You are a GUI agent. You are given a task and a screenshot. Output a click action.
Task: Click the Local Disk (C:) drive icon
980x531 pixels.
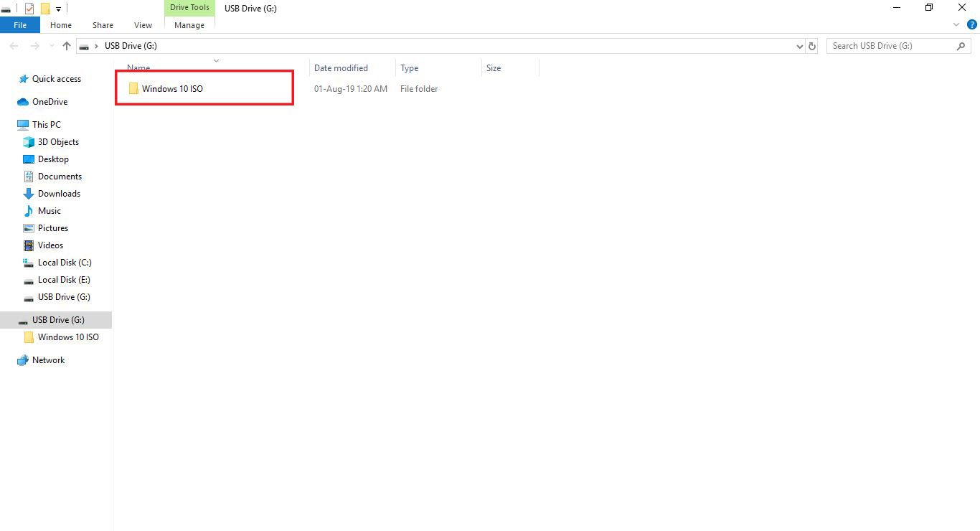[x=29, y=263]
